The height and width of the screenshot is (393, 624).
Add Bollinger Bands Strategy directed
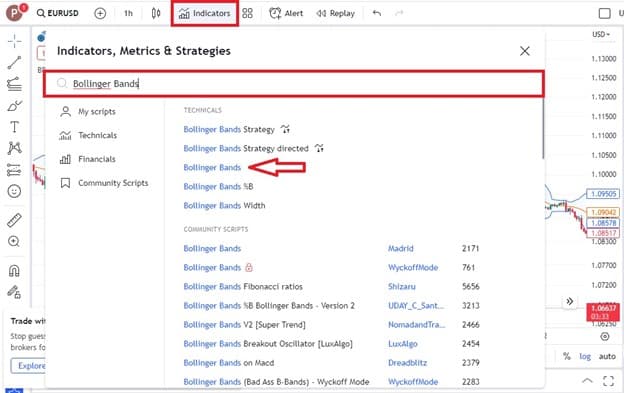point(246,148)
